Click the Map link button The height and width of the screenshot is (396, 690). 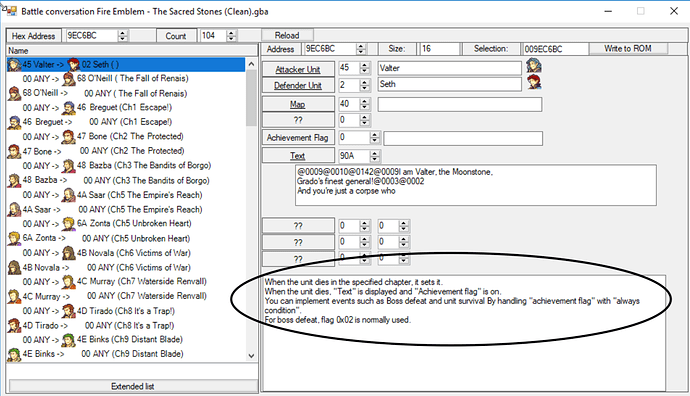click(x=298, y=104)
